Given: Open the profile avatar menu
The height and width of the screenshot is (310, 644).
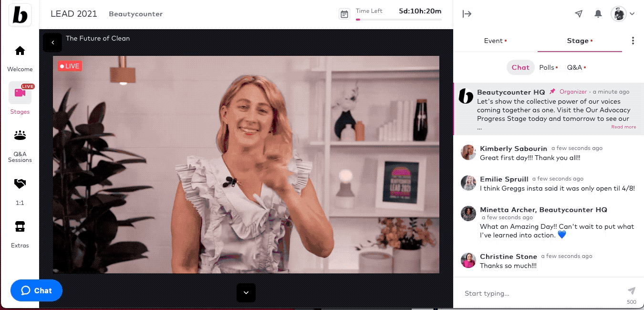Looking at the screenshot, I should pos(619,14).
